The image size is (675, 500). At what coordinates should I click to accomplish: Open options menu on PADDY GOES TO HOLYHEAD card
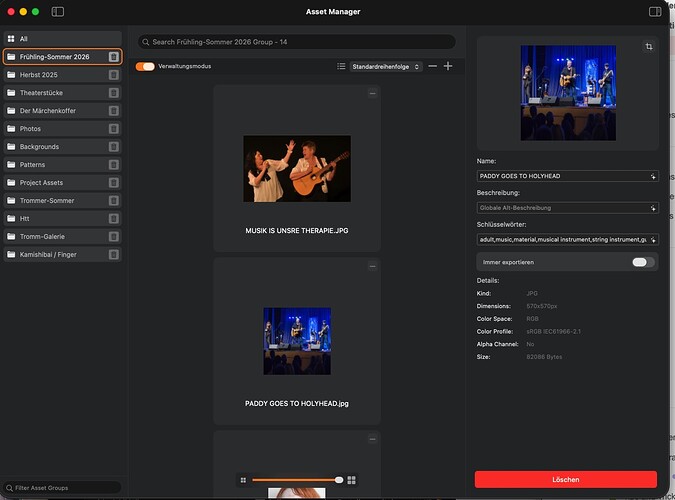pyautogui.click(x=372, y=267)
